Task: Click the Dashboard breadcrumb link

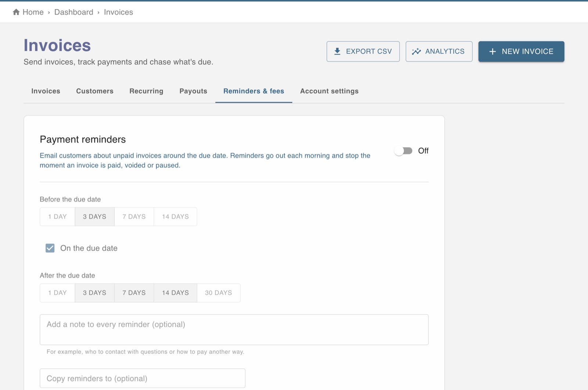Action: tap(74, 12)
